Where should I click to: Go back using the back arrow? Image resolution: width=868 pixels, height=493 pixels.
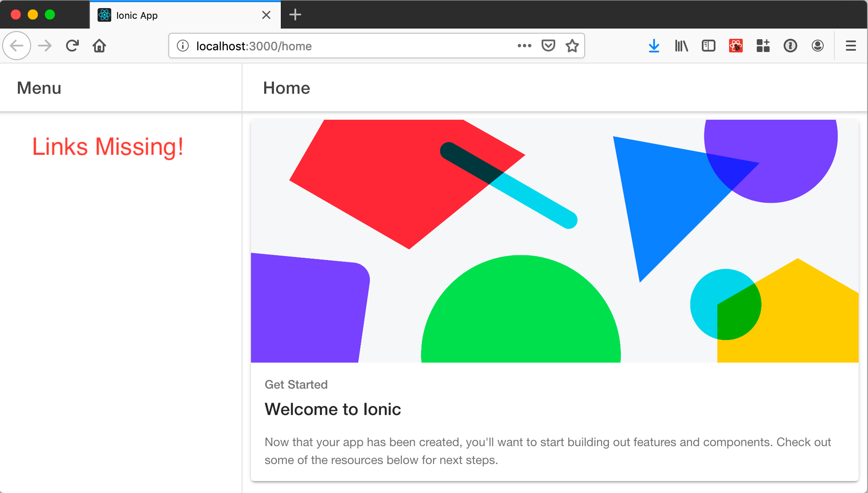(x=17, y=46)
